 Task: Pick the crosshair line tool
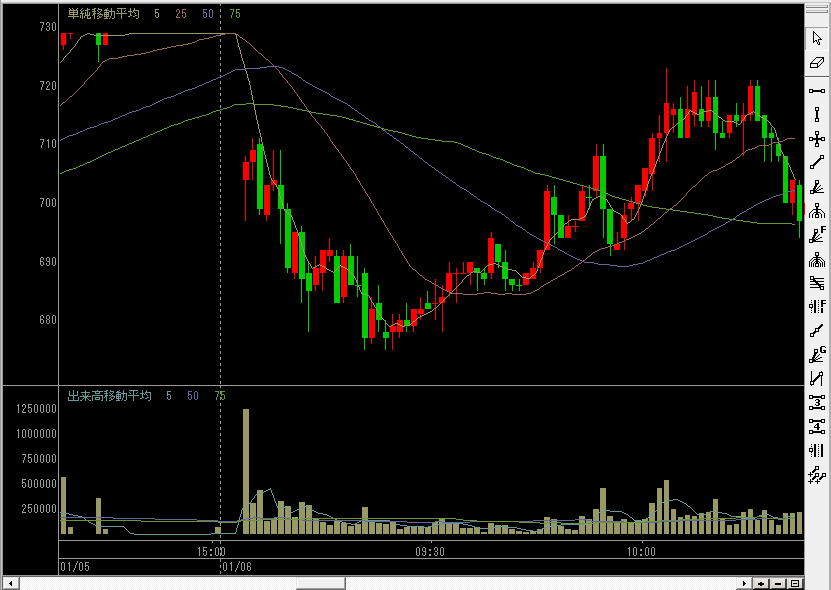tap(817, 139)
